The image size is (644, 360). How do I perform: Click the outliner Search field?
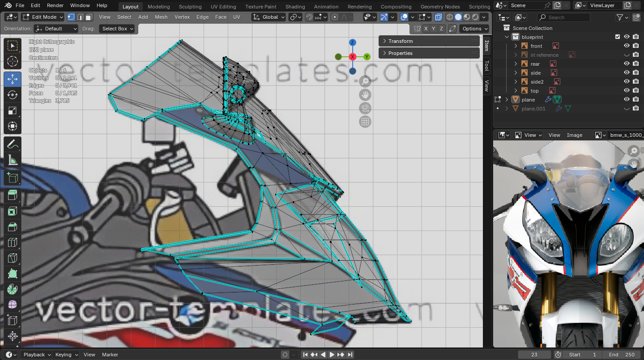[x=563, y=17]
